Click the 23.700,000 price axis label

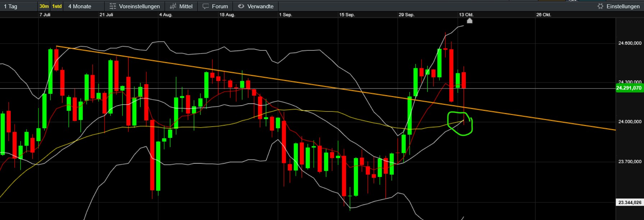pos(630,162)
